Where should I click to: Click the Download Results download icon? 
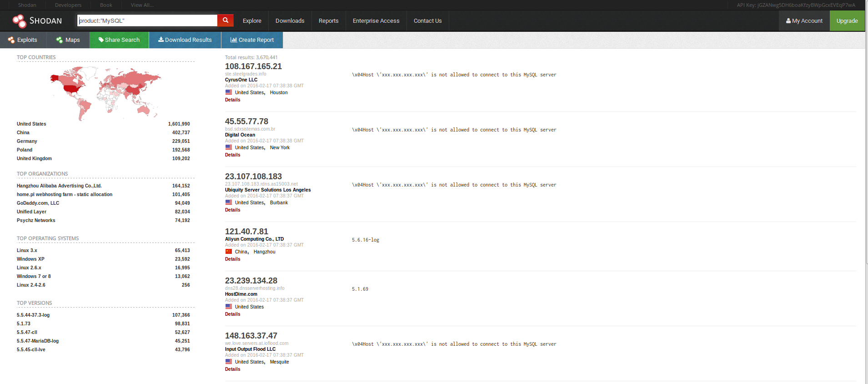pyautogui.click(x=161, y=40)
